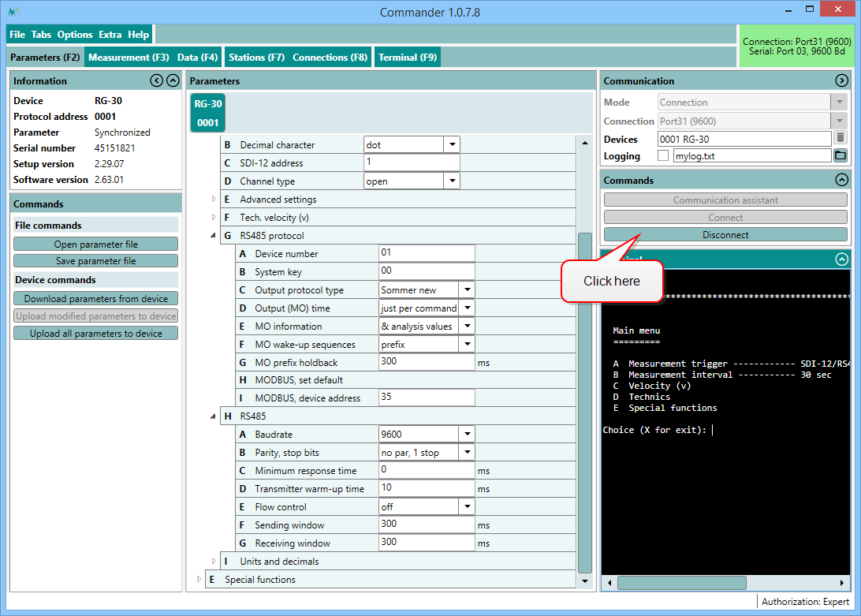
Task: Click Sending window input field
Action: [427, 525]
